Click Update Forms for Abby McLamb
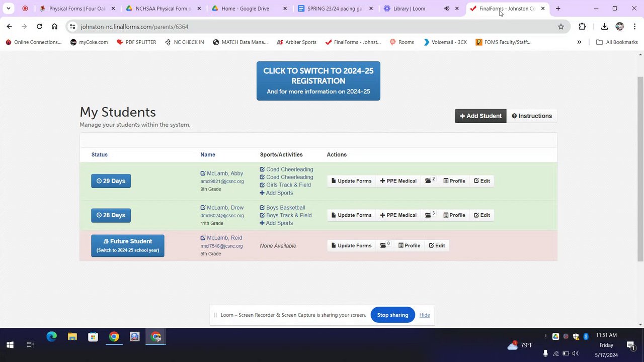This screenshot has width=644, height=362. click(351, 180)
